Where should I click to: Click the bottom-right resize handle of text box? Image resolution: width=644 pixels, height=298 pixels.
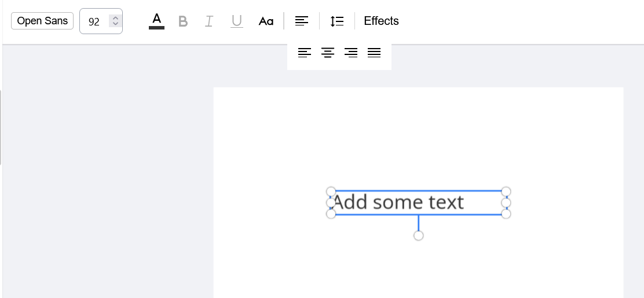(x=506, y=214)
